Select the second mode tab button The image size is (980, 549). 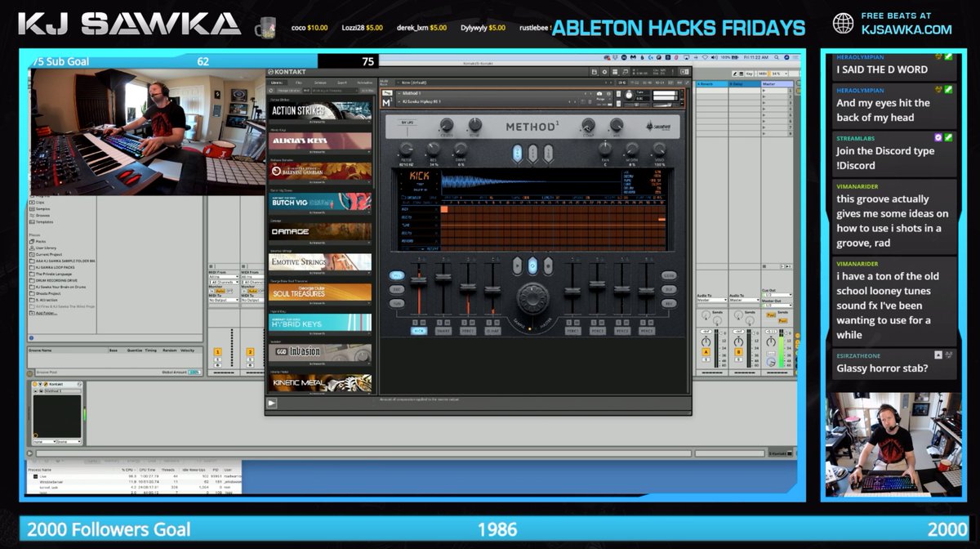point(532,153)
